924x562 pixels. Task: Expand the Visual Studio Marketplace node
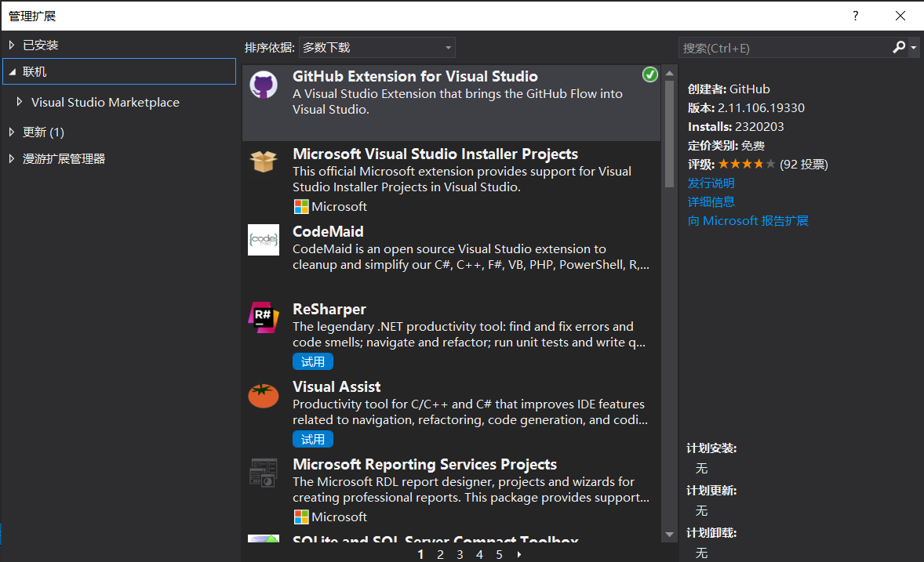click(x=20, y=102)
